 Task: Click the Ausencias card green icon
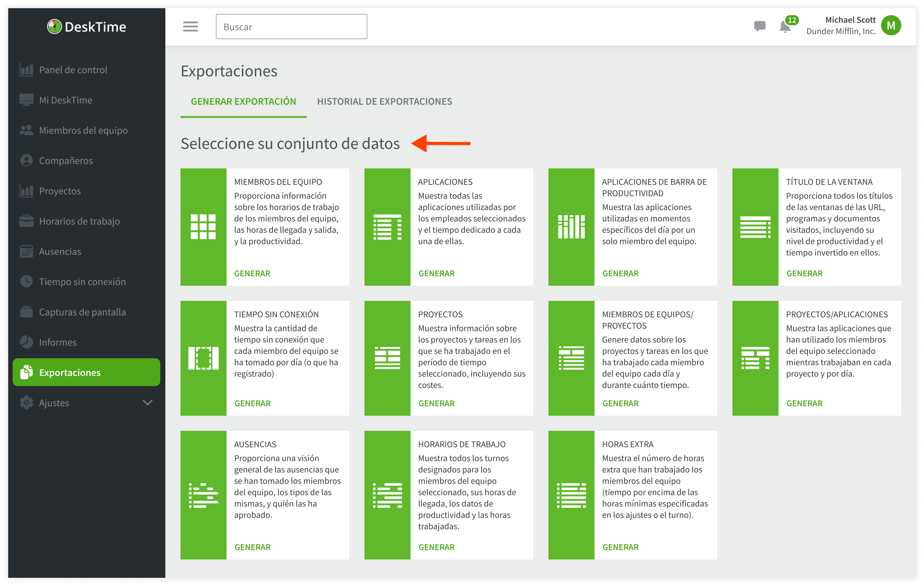point(203,496)
